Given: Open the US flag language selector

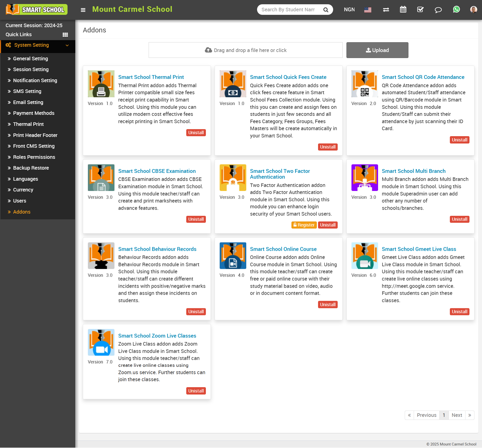Looking at the screenshot, I should coord(368,10).
